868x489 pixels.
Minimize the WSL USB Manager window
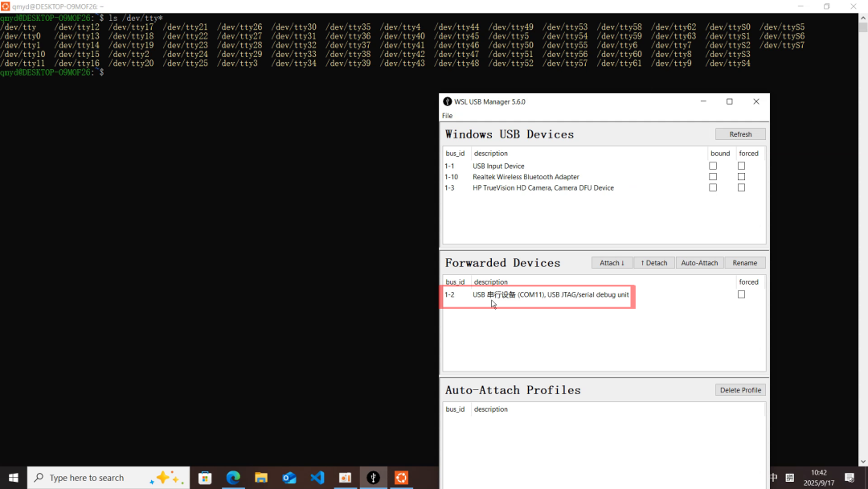(703, 101)
